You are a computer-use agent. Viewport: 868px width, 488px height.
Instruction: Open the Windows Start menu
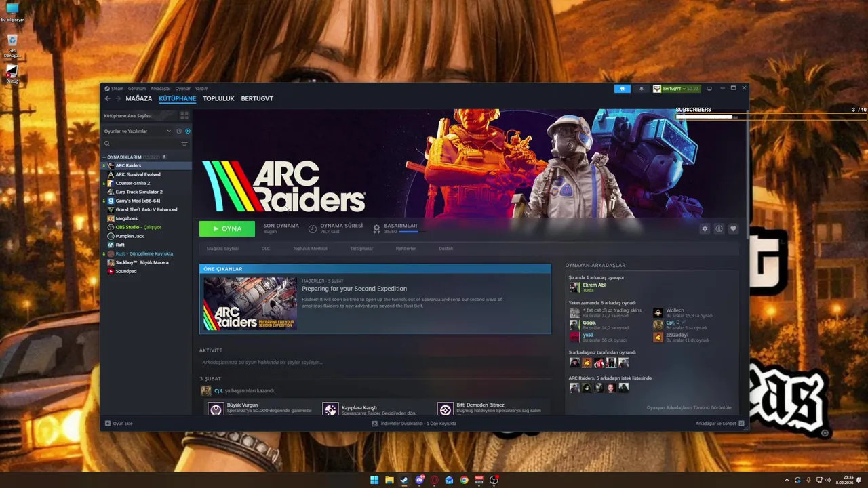point(374,480)
